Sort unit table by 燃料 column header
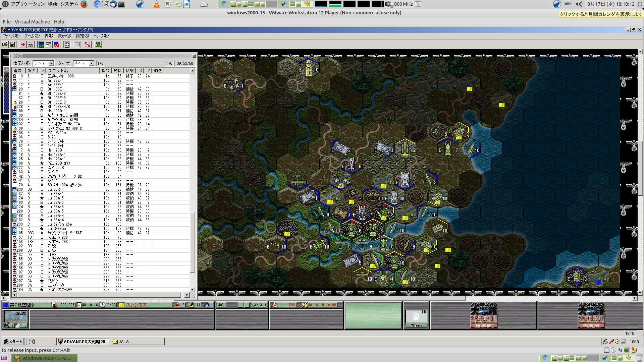This screenshot has width=644, height=362. pos(117,71)
